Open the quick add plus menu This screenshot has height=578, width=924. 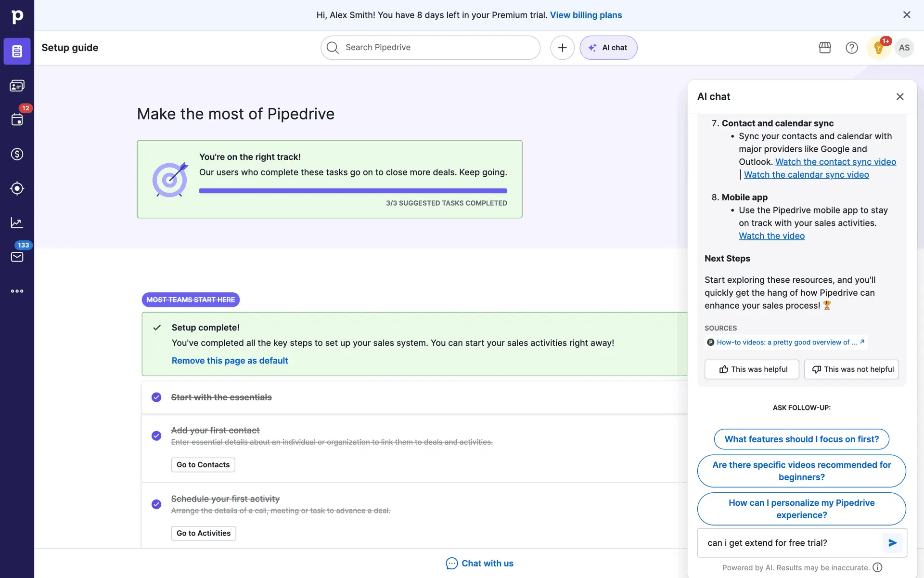coord(562,48)
